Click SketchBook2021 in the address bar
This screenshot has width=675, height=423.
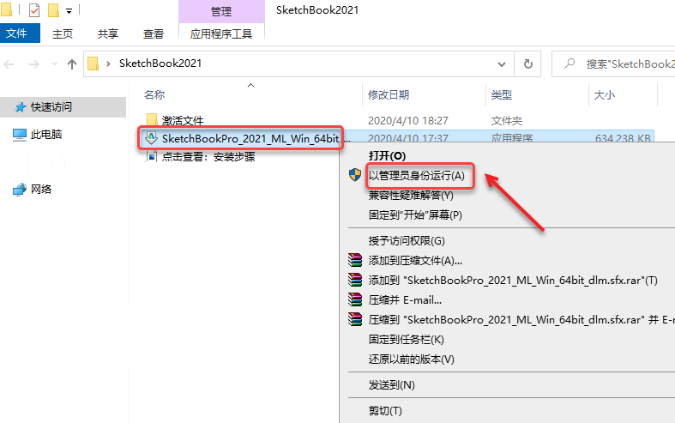click(160, 63)
